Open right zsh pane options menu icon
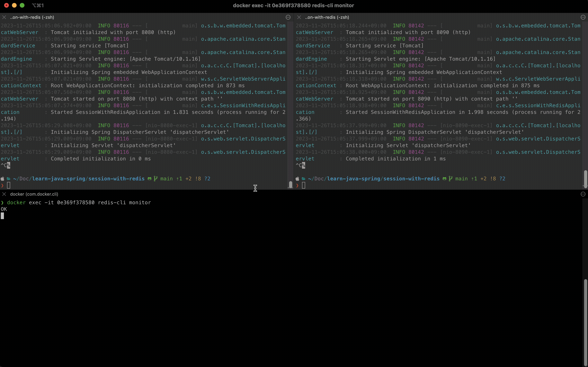 tap(583, 17)
